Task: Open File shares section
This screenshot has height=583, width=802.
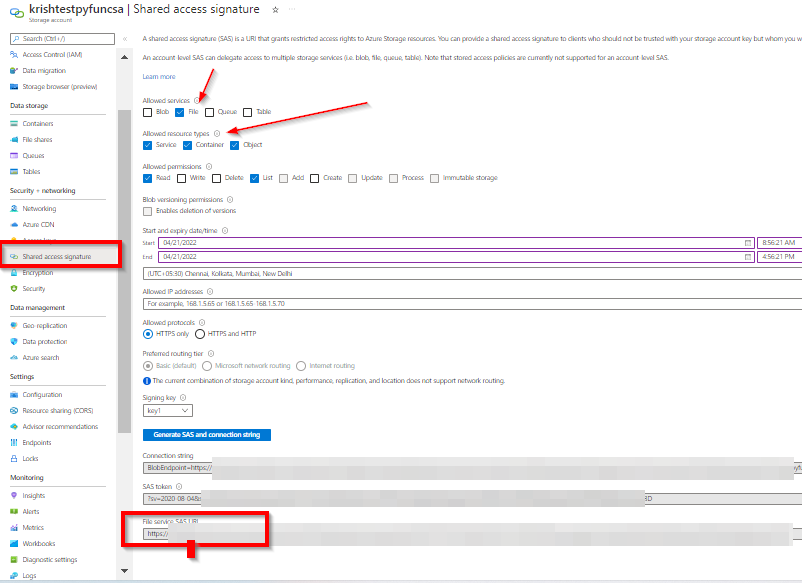Action: tap(37, 140)
